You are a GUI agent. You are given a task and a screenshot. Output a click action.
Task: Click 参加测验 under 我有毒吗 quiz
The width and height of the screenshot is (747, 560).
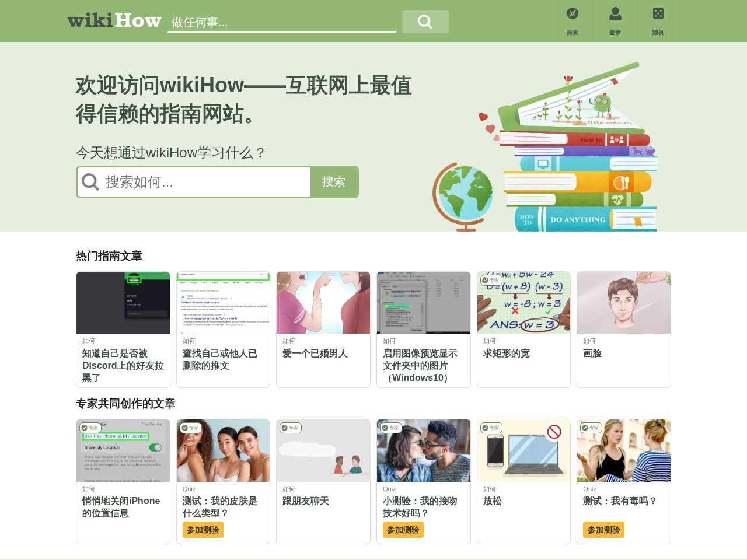coord(604,530)
